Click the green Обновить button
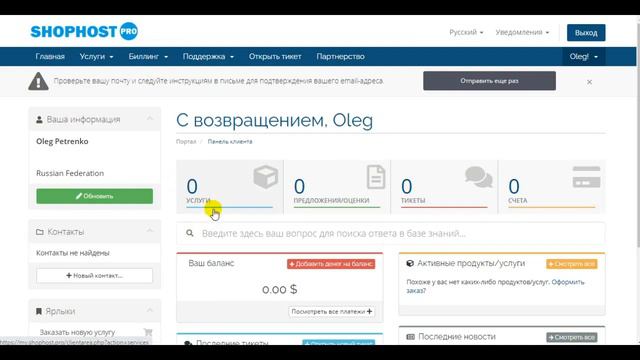Viewport: 640px width, 360px height. click(x=94, y=196)
